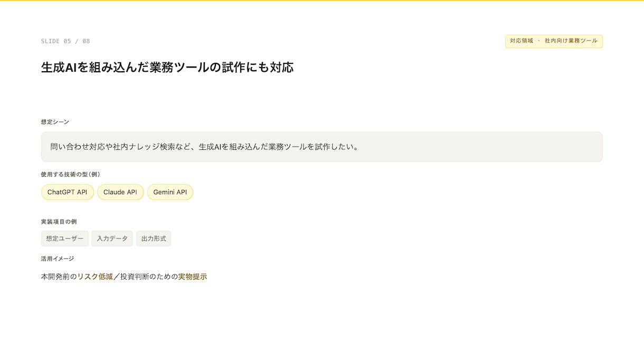The width and height of the screenshot is (644, 362).
Task: Click the Gemini API pill
Action: click(170, 192)
